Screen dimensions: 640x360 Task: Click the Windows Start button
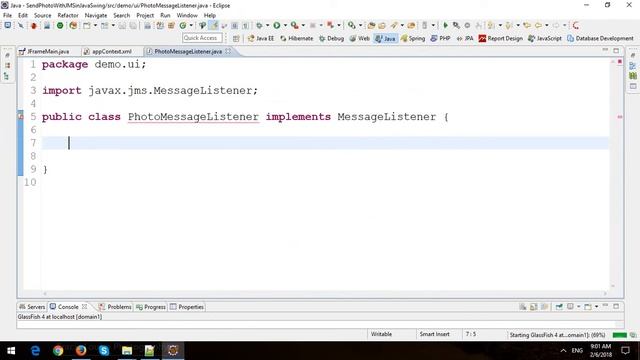coord(11,350)
